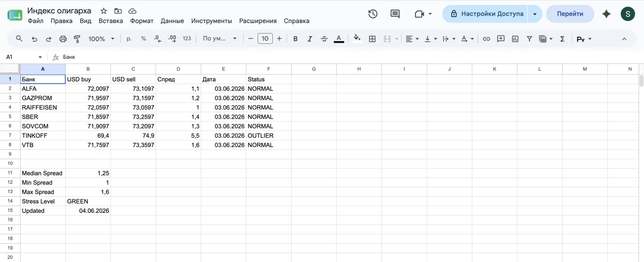Increase the font size
Viewport: 644px width, 262px height.
(x=279, y=39)
